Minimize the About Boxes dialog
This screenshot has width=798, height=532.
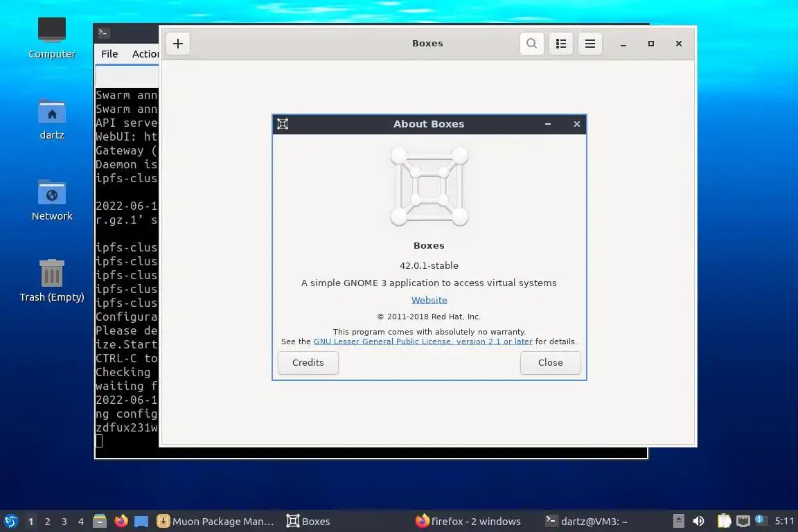tap(548, 124)
